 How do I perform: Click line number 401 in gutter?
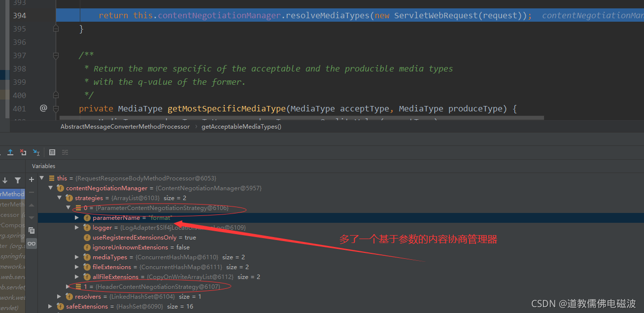[20, 108]
